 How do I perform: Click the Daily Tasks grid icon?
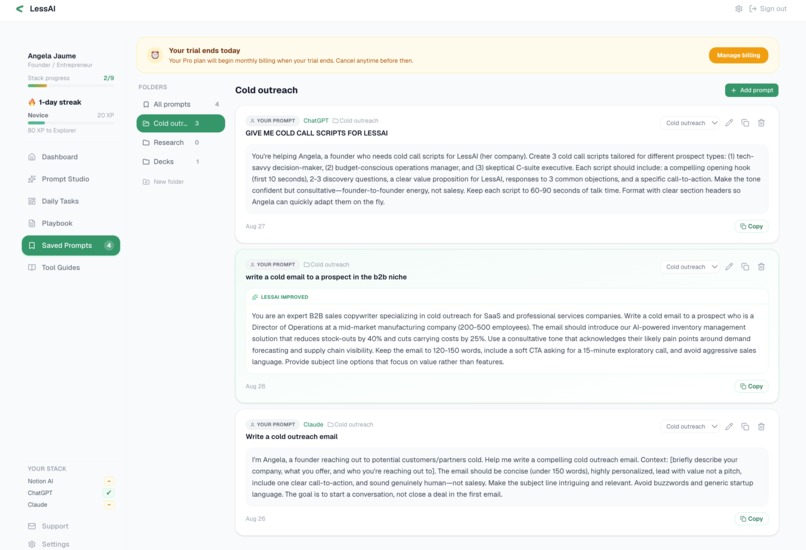pyautogui.click(x=32, y=201)
